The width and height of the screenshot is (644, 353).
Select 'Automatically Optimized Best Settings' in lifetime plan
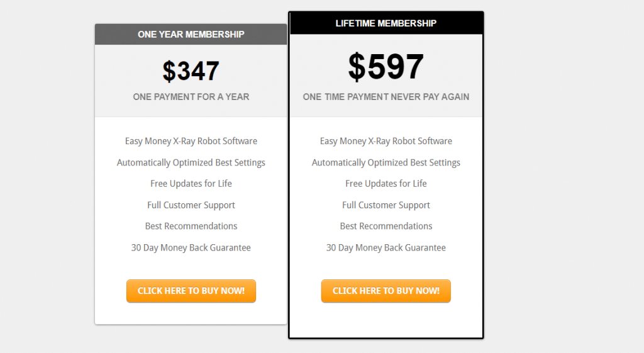pyautogui.click(x=386, y=162)
